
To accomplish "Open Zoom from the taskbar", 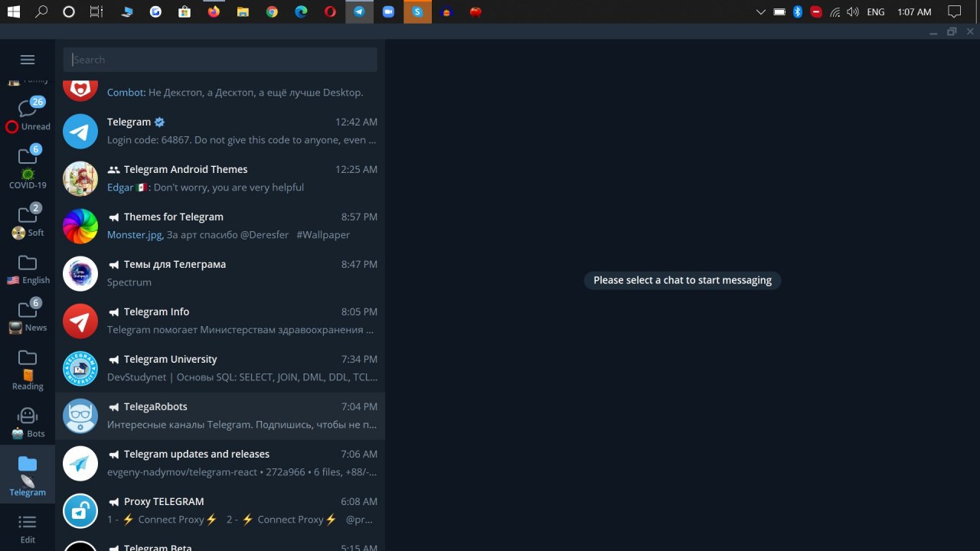I will click(x=388, y=11).
